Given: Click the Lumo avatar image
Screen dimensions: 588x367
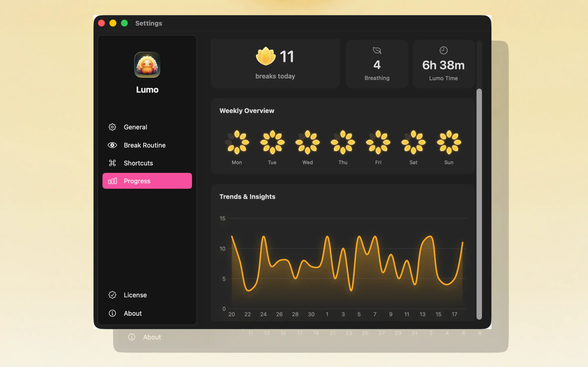Looking at the screenshot, I should (x=147, y=65).
